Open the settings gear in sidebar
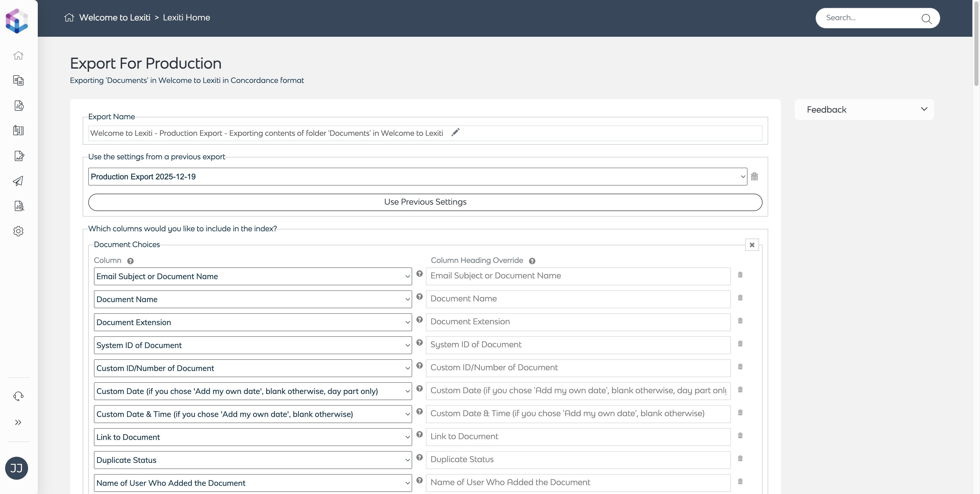 click(18, 231)
